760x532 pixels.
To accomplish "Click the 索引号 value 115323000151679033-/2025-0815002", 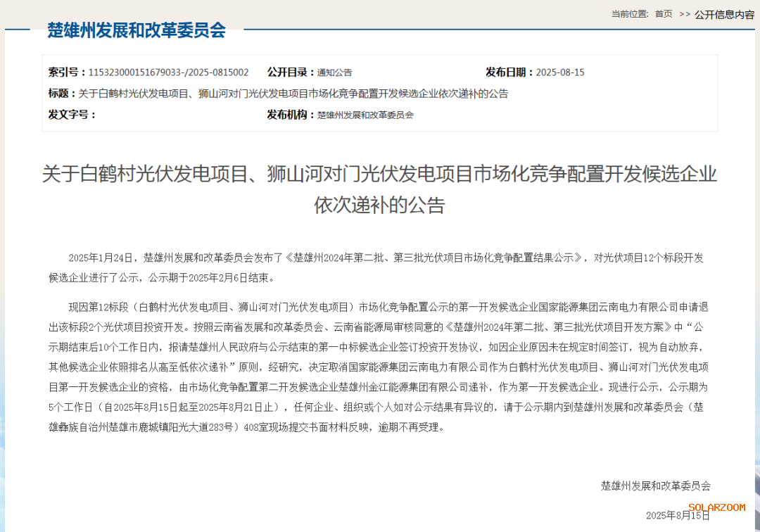I will 168,72.
